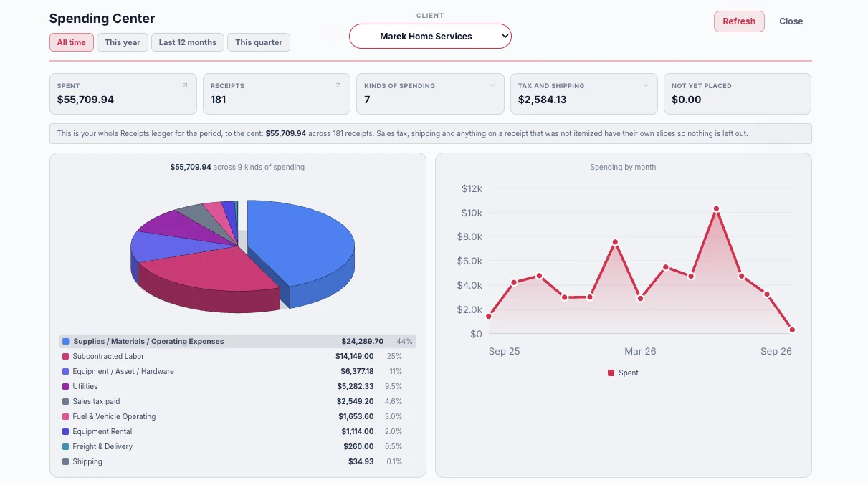Viewport: 868px width, 485px height.
Task: Click the Spending by month chart title
Action: [623, 167]
